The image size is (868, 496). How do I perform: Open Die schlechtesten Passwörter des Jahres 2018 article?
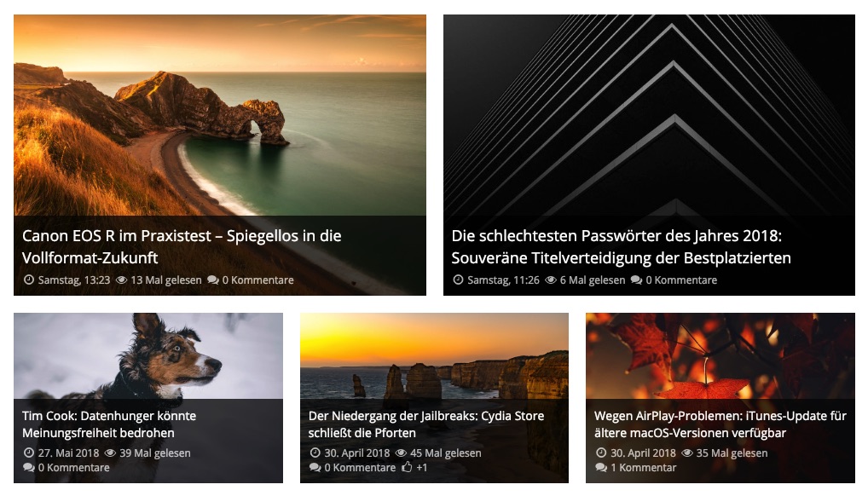click(x=621, y=247)
